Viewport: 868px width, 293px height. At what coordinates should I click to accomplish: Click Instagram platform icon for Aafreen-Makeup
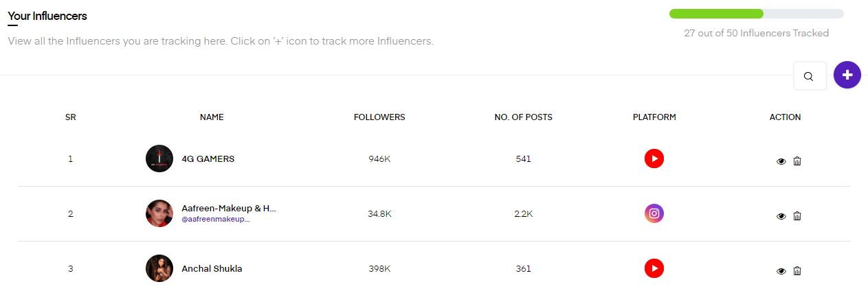pyautogui.click(x=654, y=213)
